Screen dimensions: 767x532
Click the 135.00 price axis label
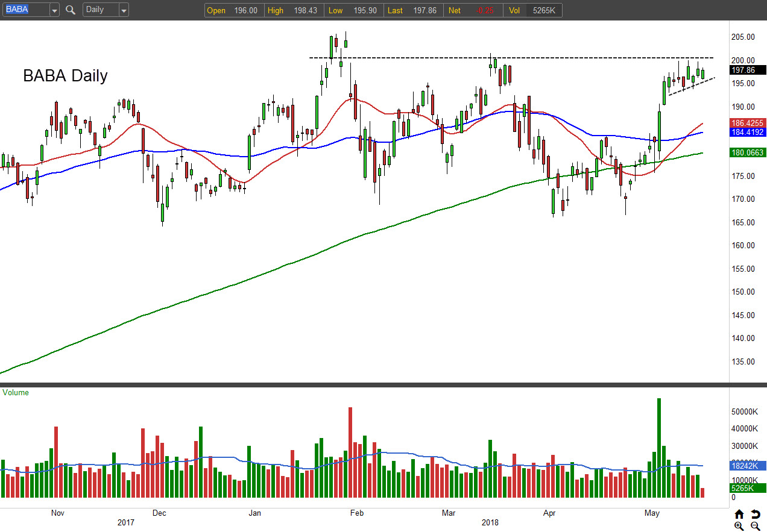tap(743, 361)
